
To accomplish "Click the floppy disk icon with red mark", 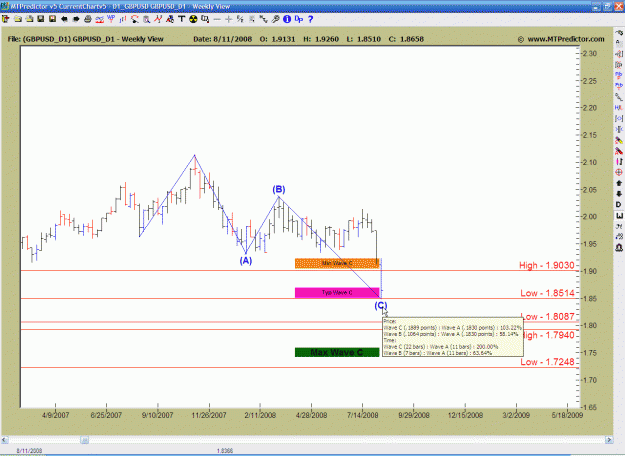I will [x=52, y=19].
